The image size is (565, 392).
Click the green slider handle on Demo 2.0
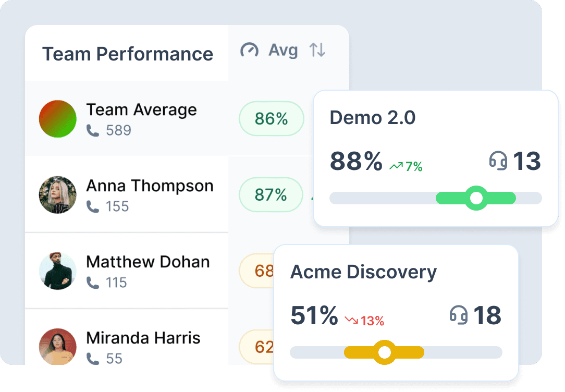pyautogui.click(x=476, y=198)
